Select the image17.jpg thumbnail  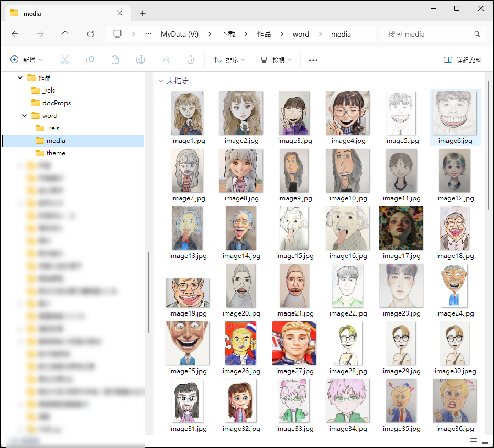(401, 228)
